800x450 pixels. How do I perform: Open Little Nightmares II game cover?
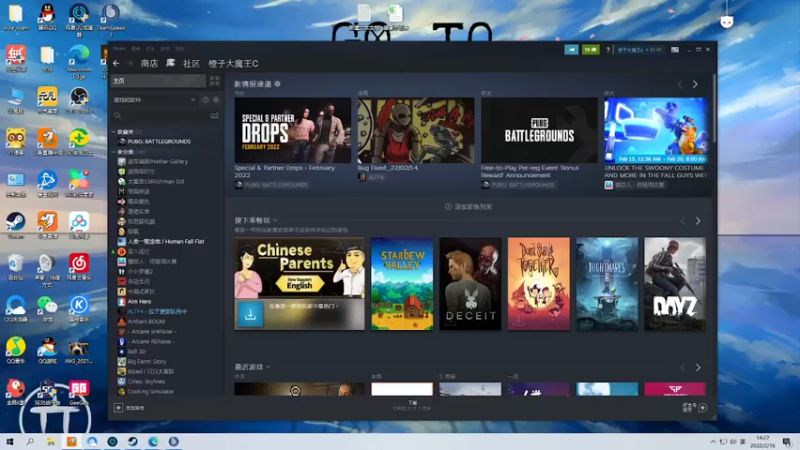[x=607, y=284]
